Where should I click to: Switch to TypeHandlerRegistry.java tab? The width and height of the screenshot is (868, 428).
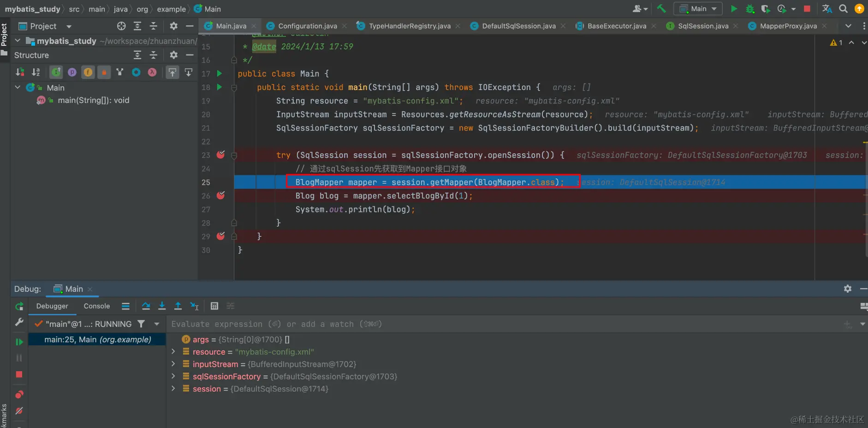point(410,26)
